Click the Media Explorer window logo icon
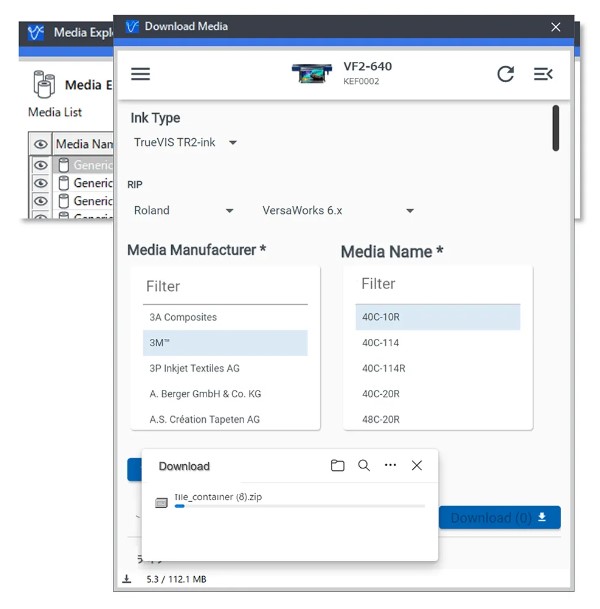The image size is (600, 609). tap(36, 33)
